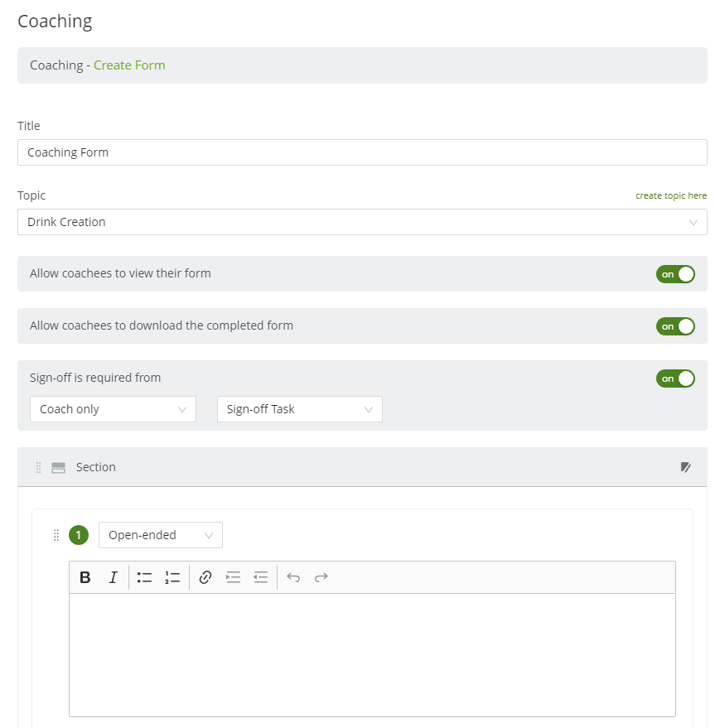Switch off Sign-off is required toggle

(x=675, y=378)
